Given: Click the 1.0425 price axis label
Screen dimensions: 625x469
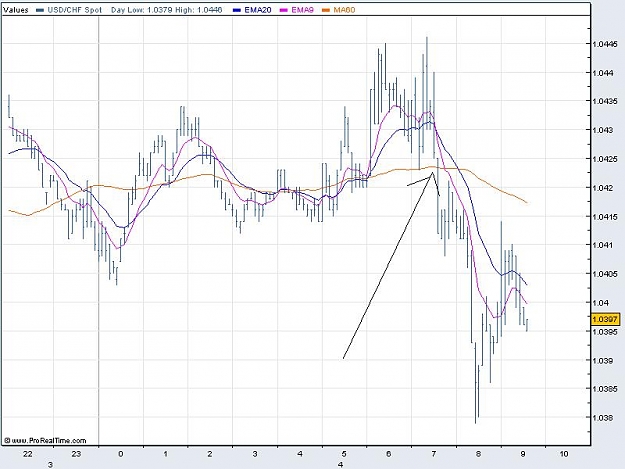Looking at the screenshot, I should click(605, 159).
